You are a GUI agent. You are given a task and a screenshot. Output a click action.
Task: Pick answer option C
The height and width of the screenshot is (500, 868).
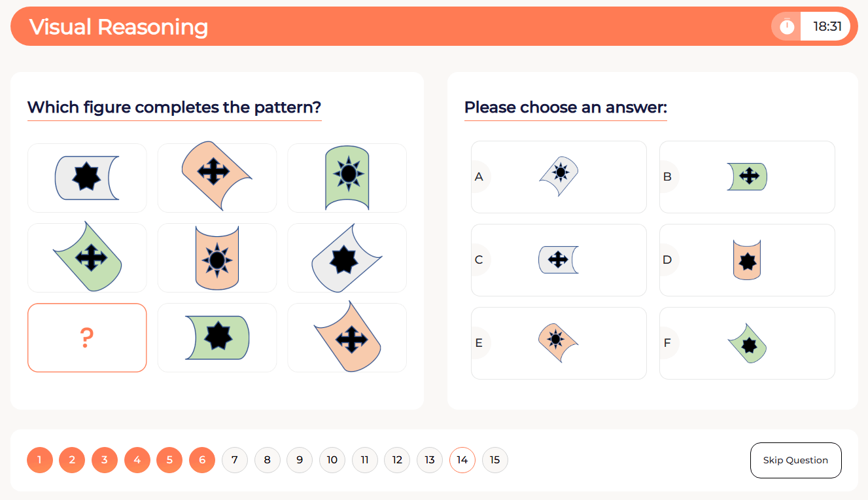559,260
